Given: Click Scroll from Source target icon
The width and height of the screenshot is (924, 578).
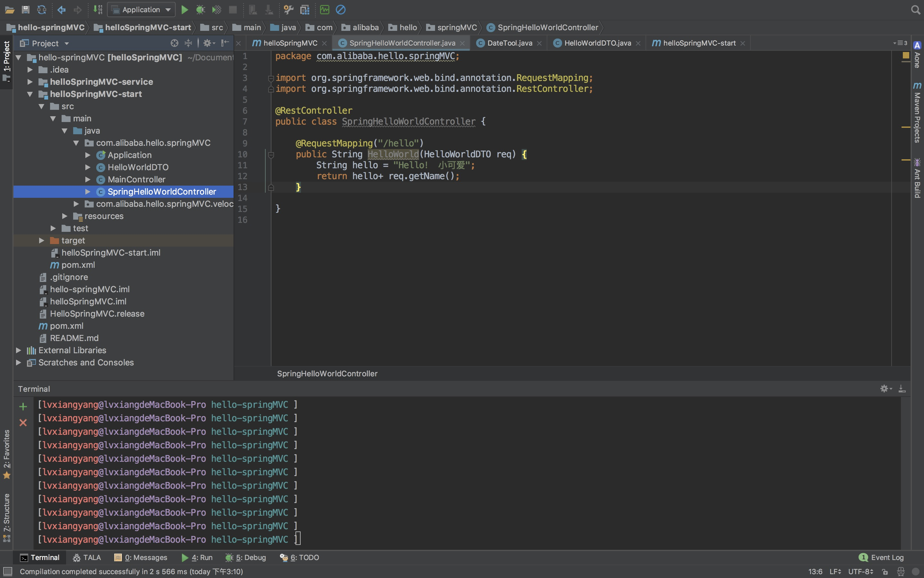Looking at the screenshot, I should tap(175, 43).
